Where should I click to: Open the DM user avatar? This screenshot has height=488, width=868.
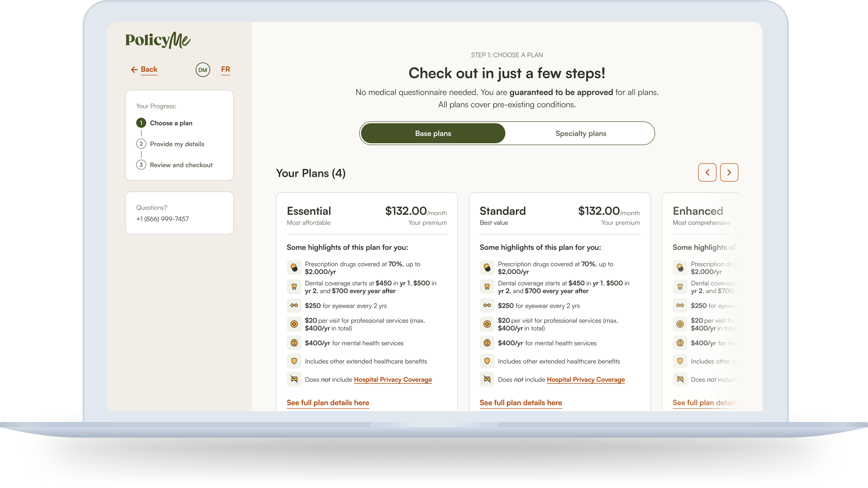(203, 70)
